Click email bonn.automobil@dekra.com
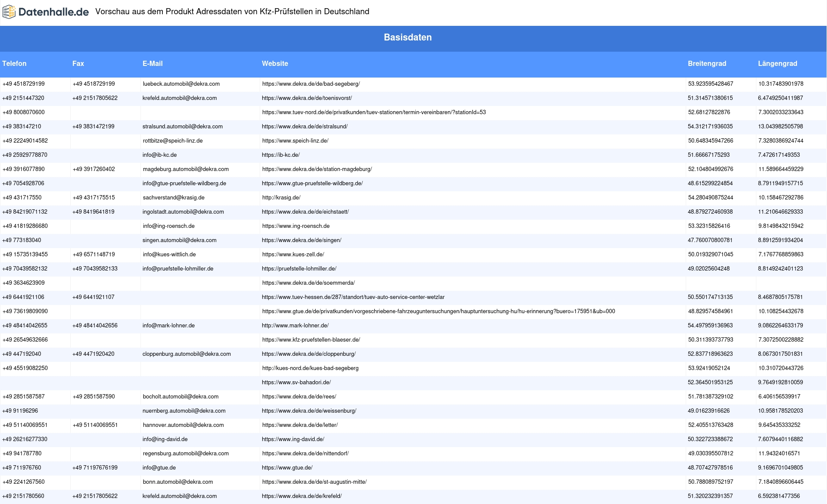This screenshot has width=827, height=504. pyautogui.click(x=178, y=482)
